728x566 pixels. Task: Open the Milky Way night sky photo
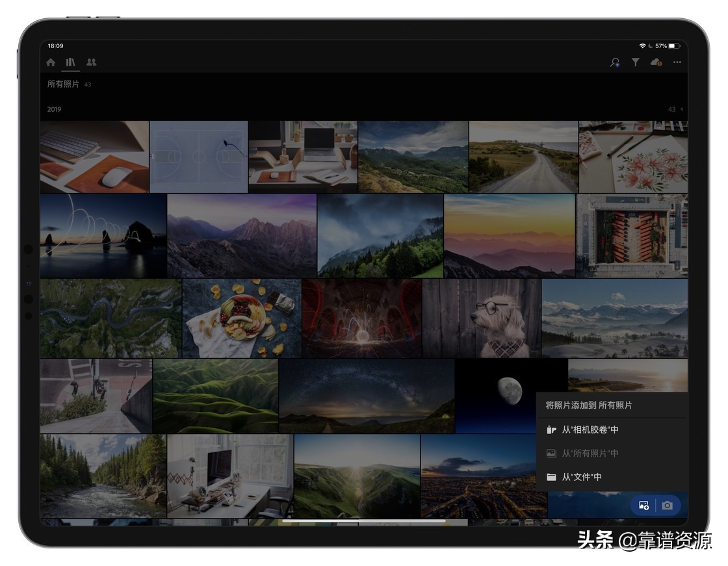pyautogui.click(x=367, y=396)
